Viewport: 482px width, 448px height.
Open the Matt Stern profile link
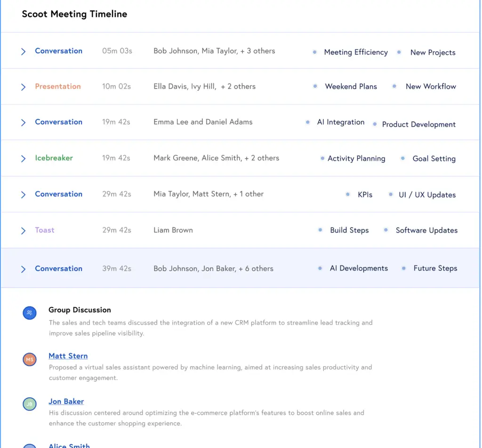[68, 356]
